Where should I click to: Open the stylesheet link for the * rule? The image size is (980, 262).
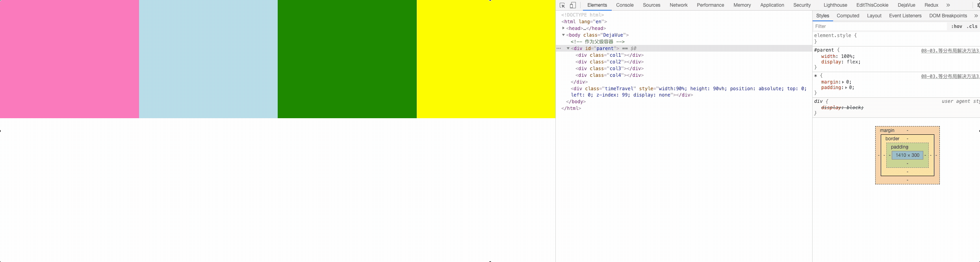click(950, 76)
